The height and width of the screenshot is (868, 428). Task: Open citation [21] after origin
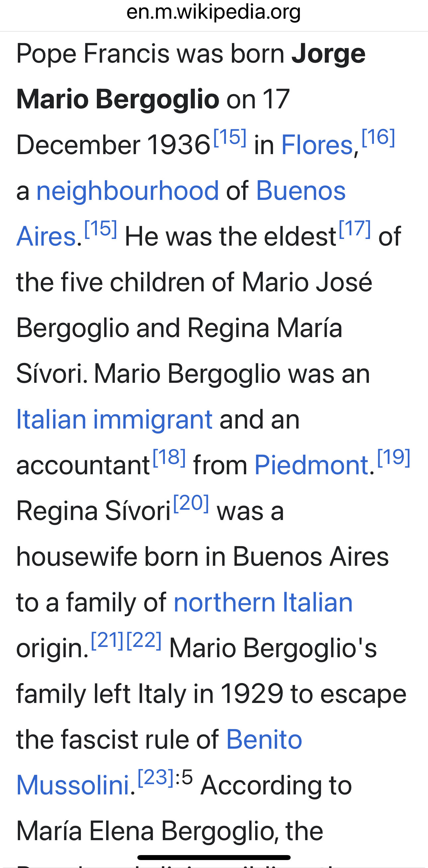click(107, 641)
